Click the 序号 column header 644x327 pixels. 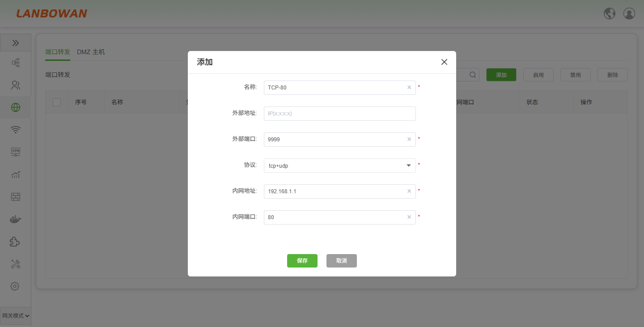[81, 102]
